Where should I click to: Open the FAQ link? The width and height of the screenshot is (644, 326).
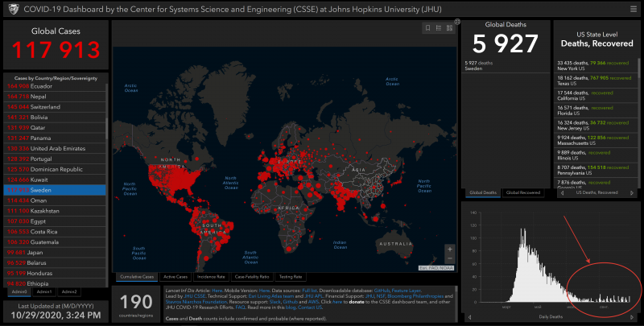[240, 307]
